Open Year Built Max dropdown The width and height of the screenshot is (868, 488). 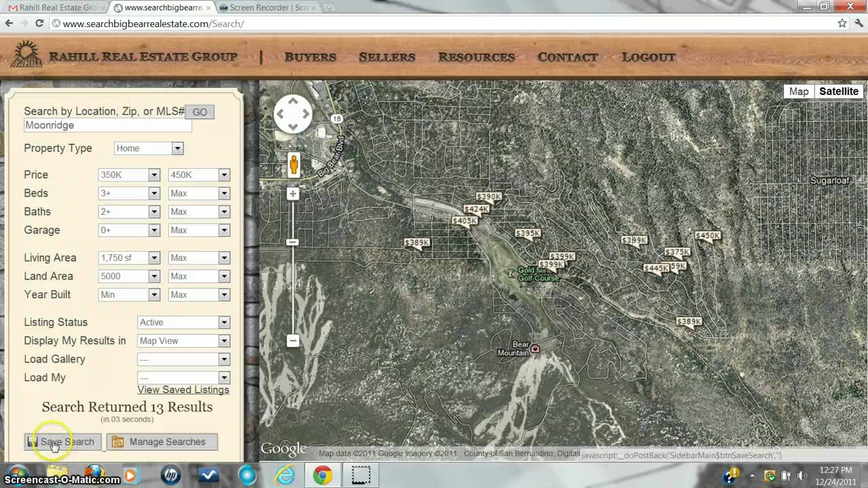(x=199, y=295)
